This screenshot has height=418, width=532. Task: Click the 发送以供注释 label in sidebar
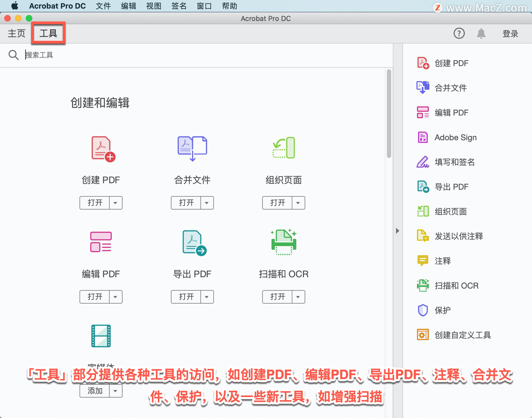[459, 236]
